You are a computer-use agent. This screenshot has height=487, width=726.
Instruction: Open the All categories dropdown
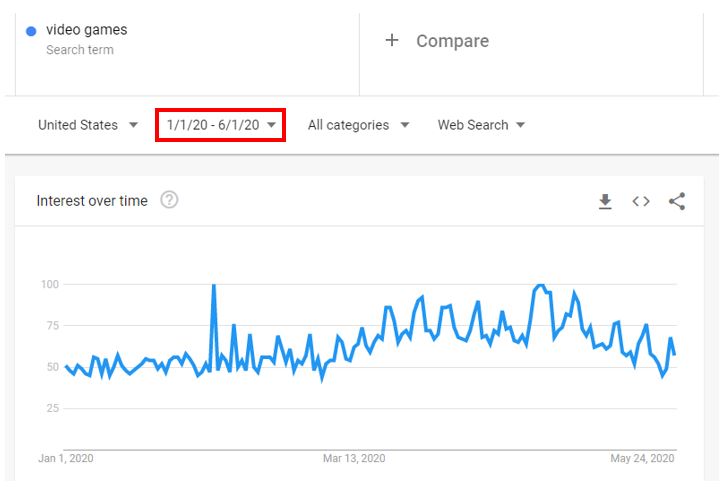358,125
